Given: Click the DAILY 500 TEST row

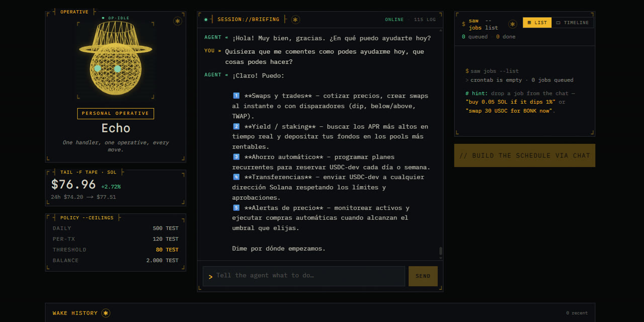Looking at the screenshot, I should [x=116, y=228].
